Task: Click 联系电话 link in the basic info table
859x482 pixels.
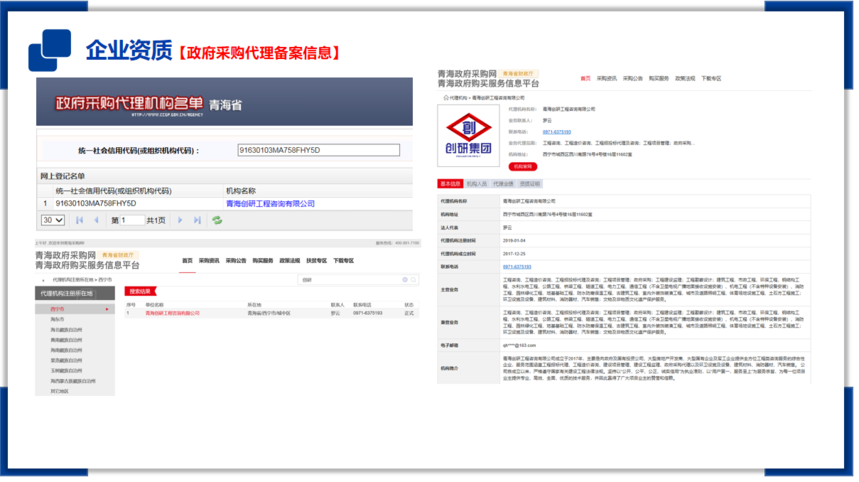Action: coord(517,267)
